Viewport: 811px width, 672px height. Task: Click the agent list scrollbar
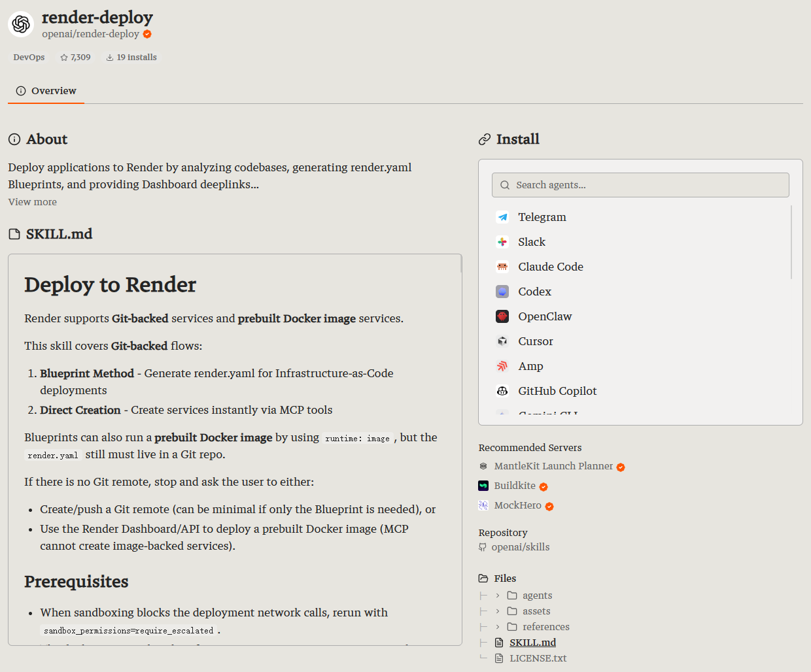tap(791, 242)
